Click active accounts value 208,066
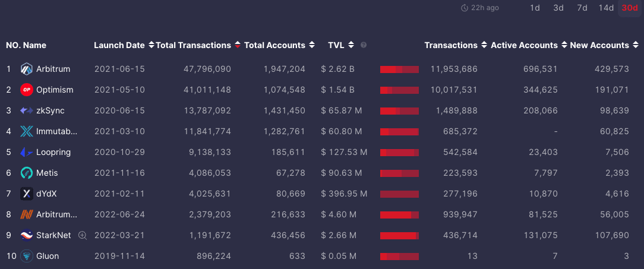This screenshot has height=269, width=644. point(540,110)
